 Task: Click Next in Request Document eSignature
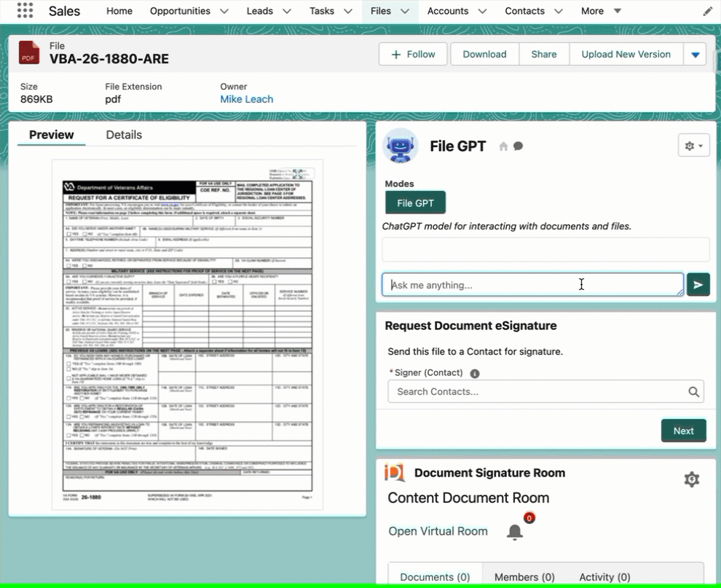coord(683,431)
